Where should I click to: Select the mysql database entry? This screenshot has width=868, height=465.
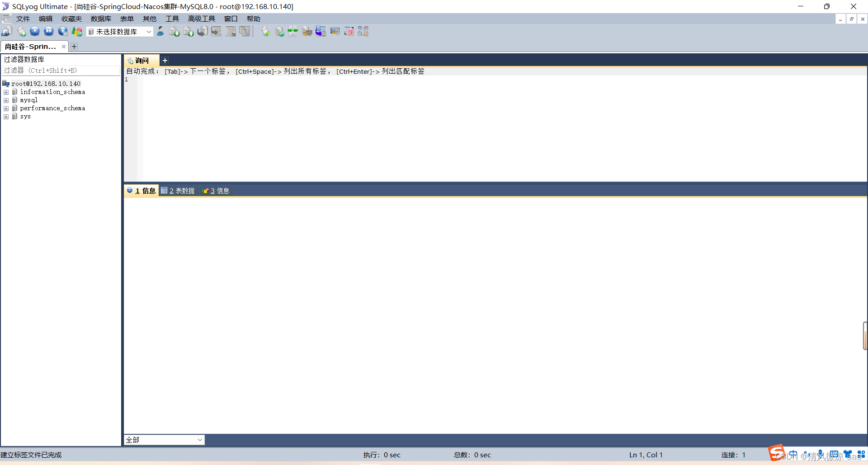click(29, 100)
